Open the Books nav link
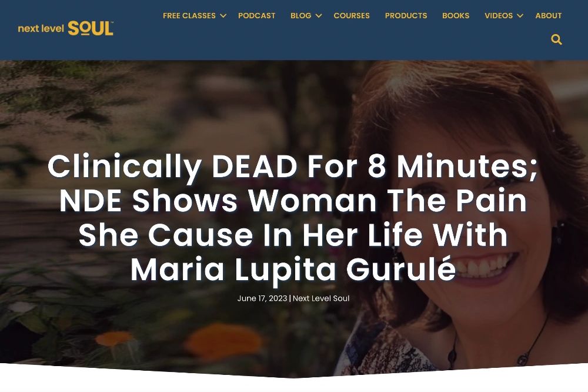The height and width of the screenshot is (392, 588). click(x=456, y=16)
